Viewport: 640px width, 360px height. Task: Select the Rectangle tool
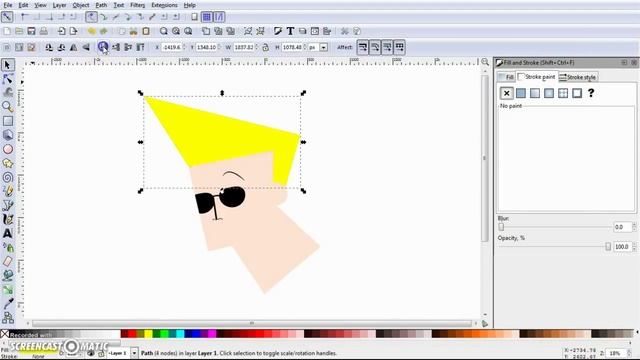8,121
